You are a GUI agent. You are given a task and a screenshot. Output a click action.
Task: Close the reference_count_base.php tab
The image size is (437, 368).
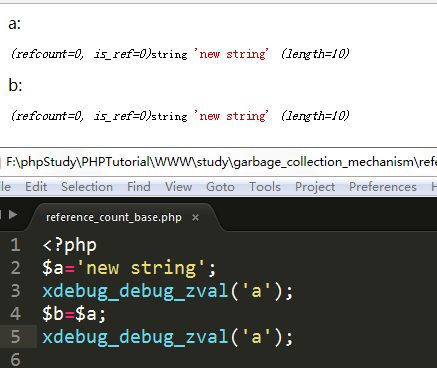coord(196,218)
